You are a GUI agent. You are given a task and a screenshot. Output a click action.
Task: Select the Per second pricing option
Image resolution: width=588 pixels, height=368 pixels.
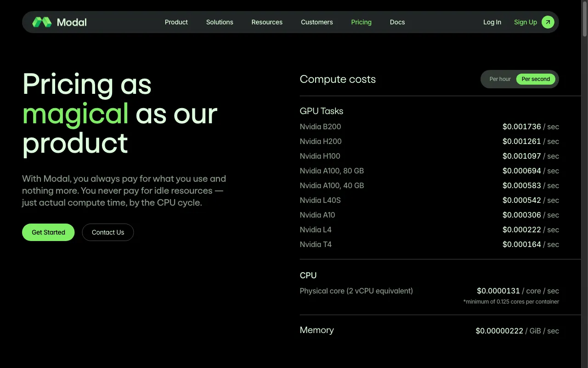(536, 79)
